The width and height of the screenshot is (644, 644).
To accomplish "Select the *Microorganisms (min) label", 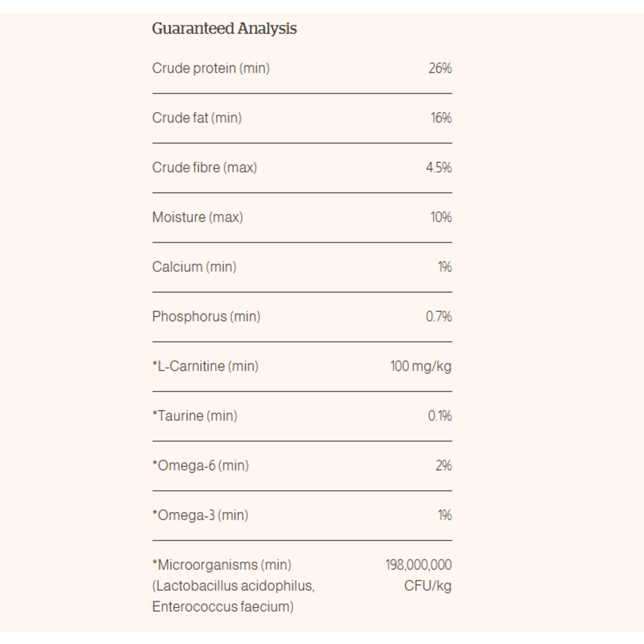I will click(222, 565).
